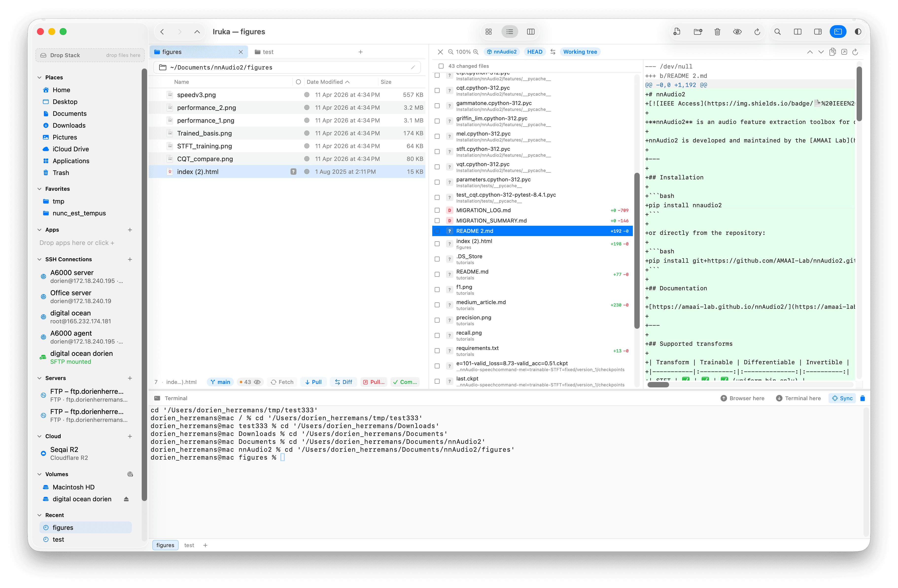
Task: Check the MIGRATION_SUMMARY.md checkbox
Action: click(x=437, y=220)
